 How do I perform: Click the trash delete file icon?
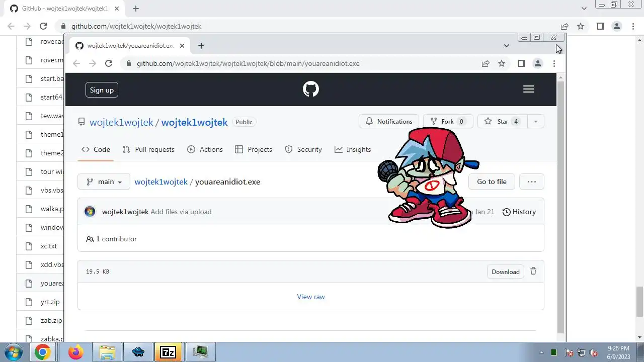533,271
